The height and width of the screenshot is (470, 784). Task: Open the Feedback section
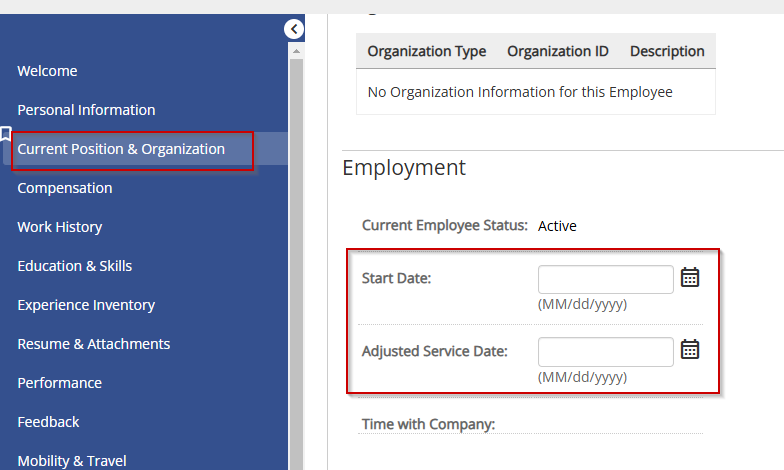pyautogui.click(x=48, y=422)
